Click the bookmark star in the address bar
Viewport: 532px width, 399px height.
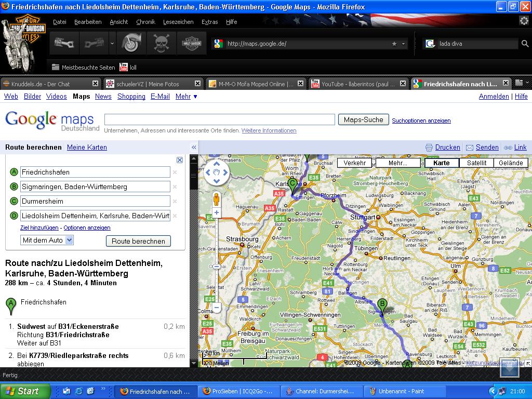[x=394, y=44]
